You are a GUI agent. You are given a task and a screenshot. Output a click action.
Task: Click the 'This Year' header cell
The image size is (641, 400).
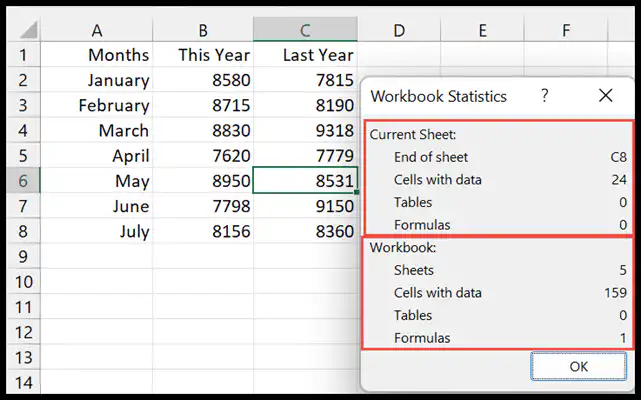203,55
